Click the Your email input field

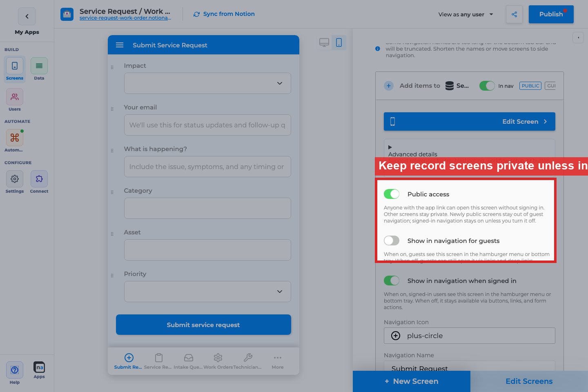[x=207, y=125]
